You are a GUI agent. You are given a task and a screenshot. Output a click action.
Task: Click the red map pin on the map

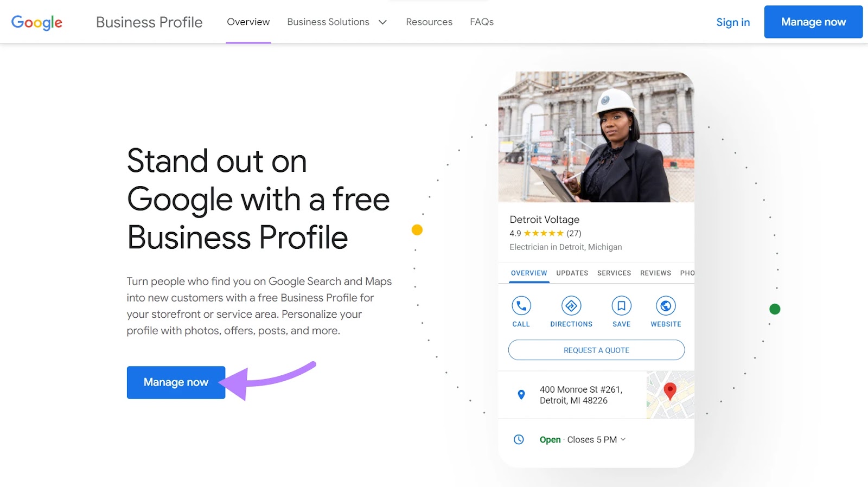click(669, 392)
